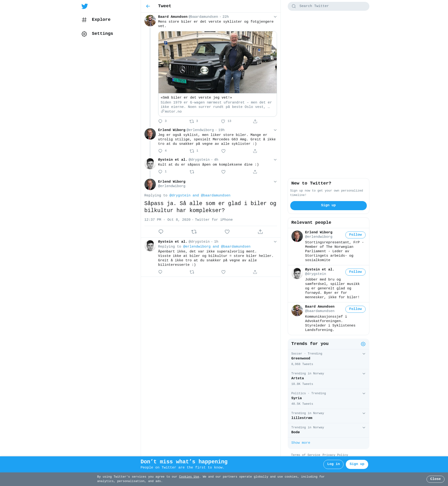The height and width of the screenshot is (486, 448).
Task: Open Baard Amundsen's avatar on top tweet
Action: tap(150, 21)
